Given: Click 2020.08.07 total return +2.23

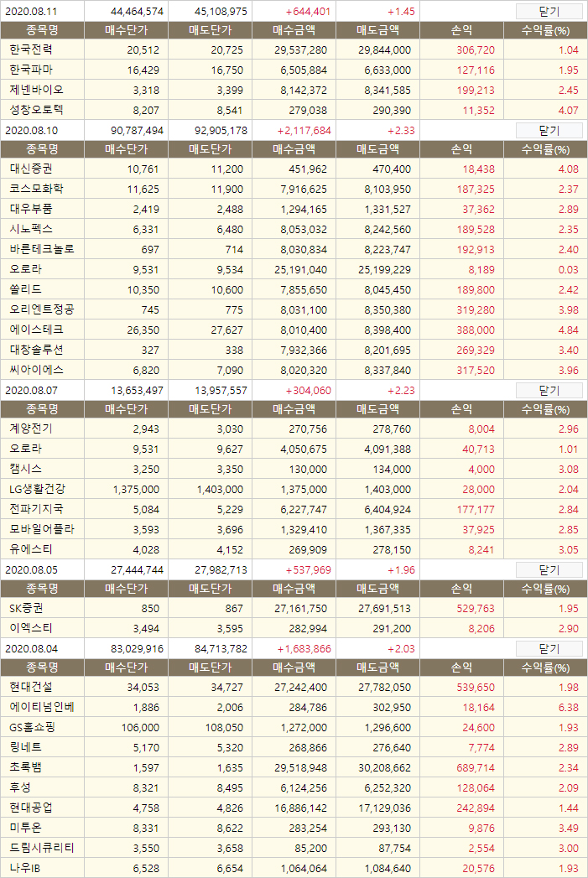Looking at the screenshot, I should click(x=401, y=391).
